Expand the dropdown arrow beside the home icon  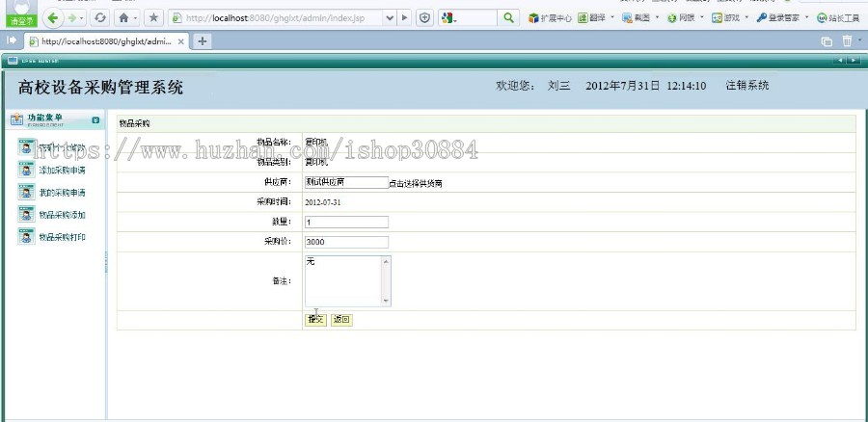(135, 18)
